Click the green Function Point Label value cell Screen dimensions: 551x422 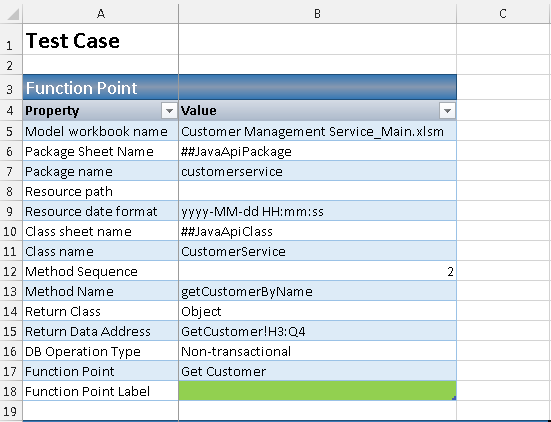(x=317, y=391)
